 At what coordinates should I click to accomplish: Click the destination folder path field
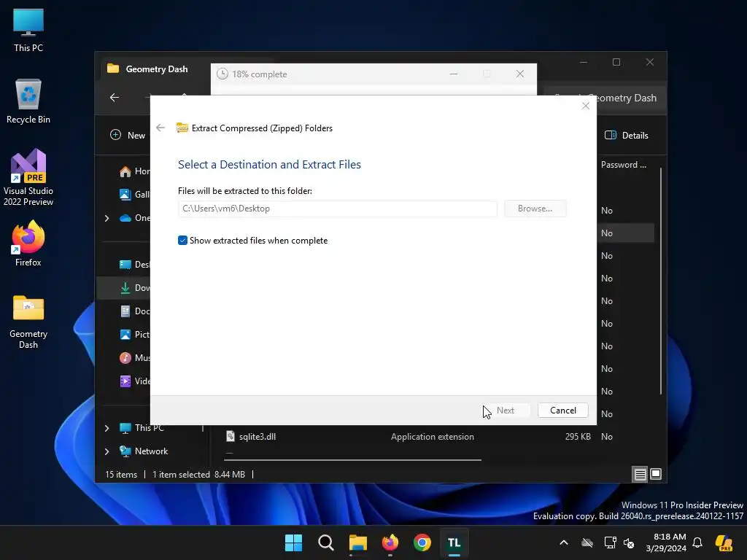pos(337,209)
